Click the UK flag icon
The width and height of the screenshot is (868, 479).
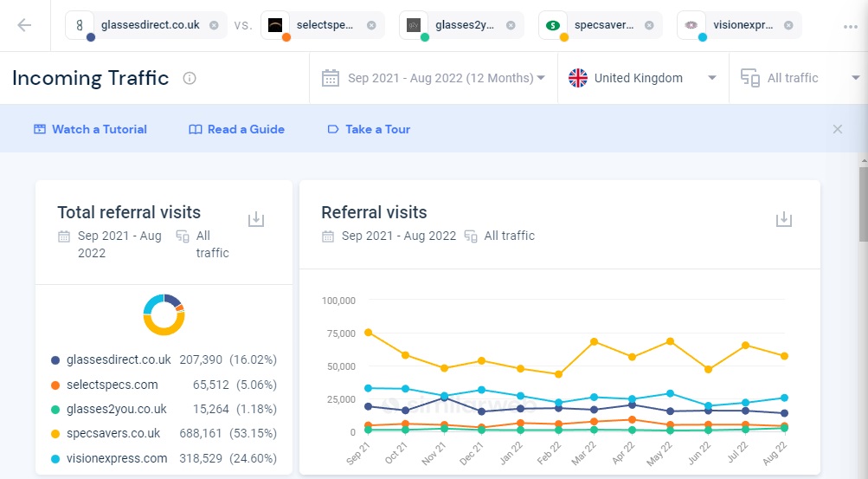pos(578,78)
